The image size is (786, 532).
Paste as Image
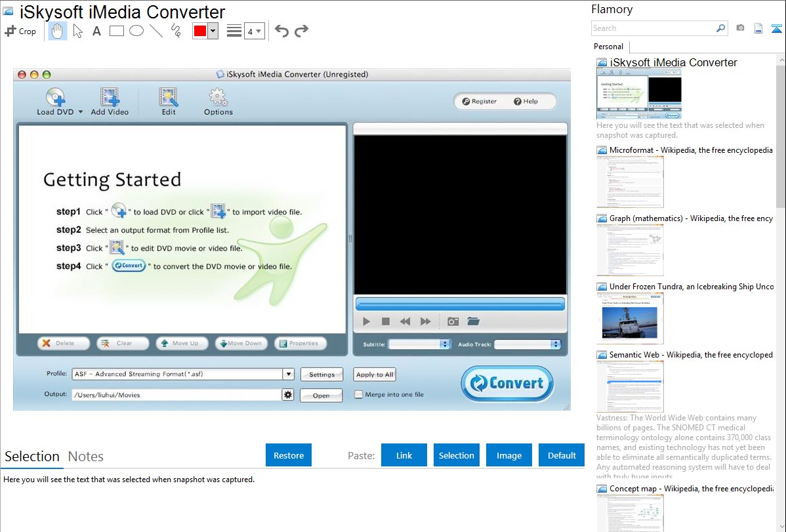point(508,455)
